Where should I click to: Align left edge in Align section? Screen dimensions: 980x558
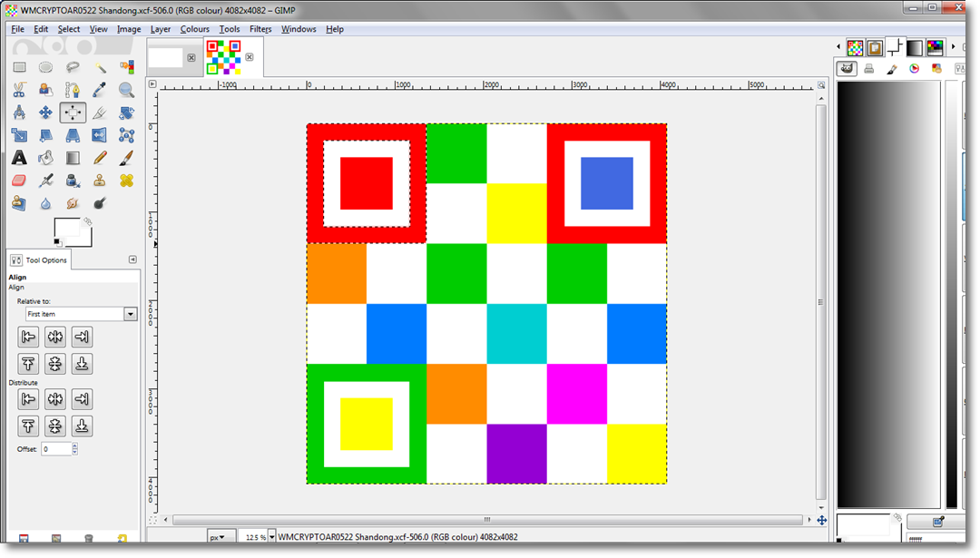point(28,337)
